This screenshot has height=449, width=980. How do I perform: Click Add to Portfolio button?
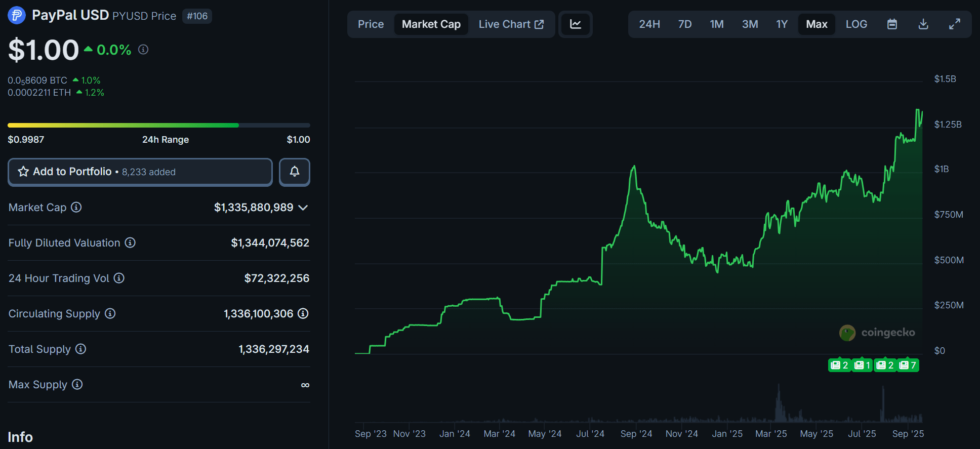(x=140, y=172)
